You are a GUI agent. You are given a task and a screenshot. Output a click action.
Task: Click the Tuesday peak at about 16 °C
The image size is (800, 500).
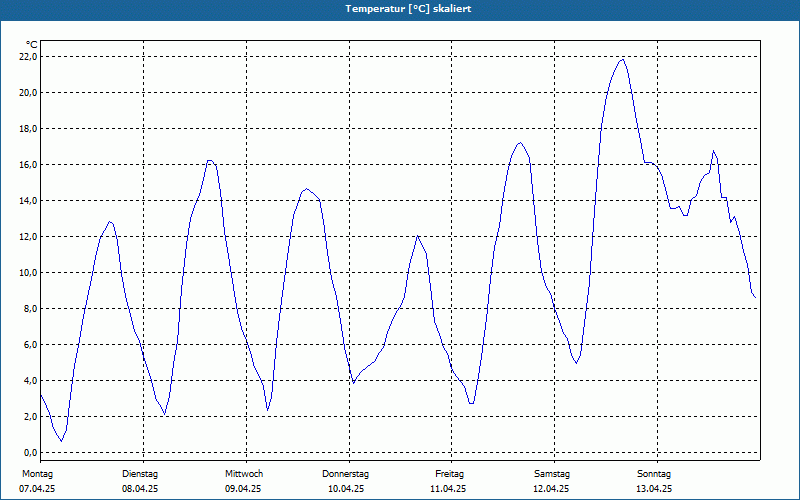pos(210,161)
